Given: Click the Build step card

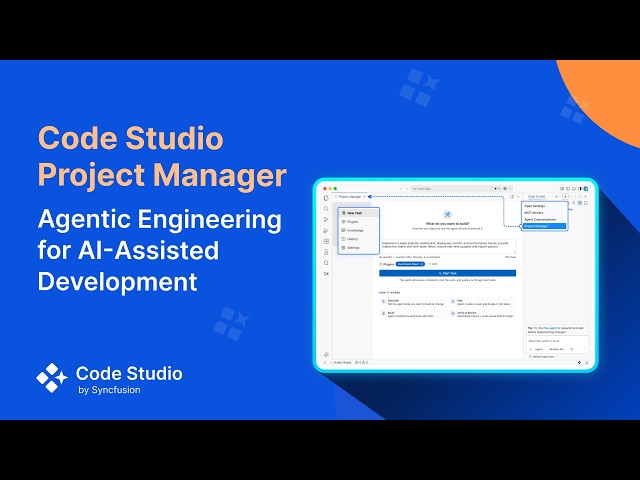Looking at the screenshot, I should click(x=412, y=314).
